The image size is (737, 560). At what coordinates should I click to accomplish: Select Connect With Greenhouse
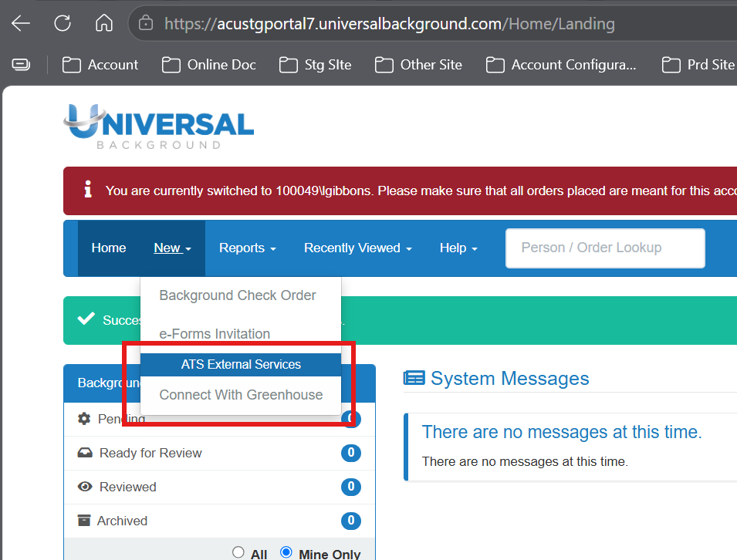(x=241, y=395)
